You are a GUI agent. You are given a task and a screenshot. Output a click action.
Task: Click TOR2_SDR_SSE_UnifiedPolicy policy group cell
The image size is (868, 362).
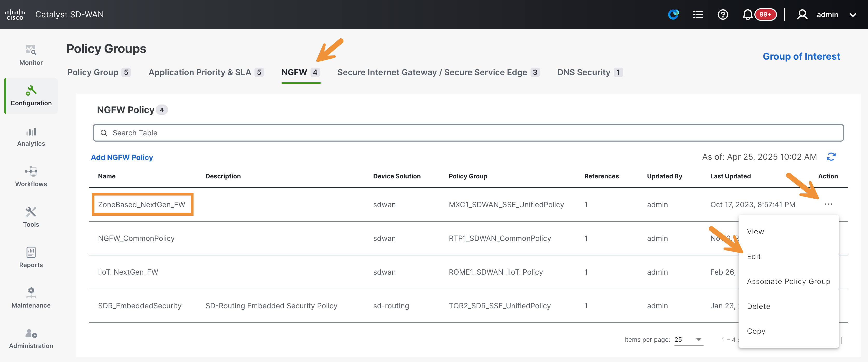point(500,306)
